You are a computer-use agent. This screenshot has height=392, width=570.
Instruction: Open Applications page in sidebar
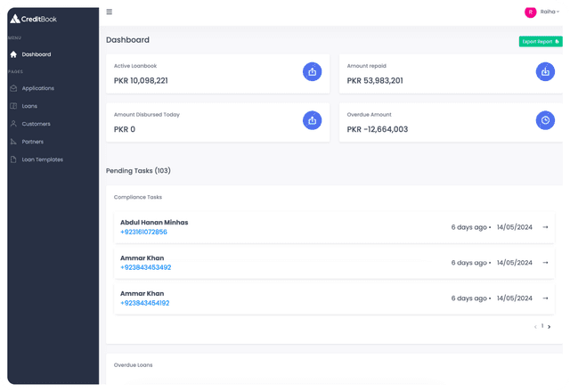click(37, 88)
